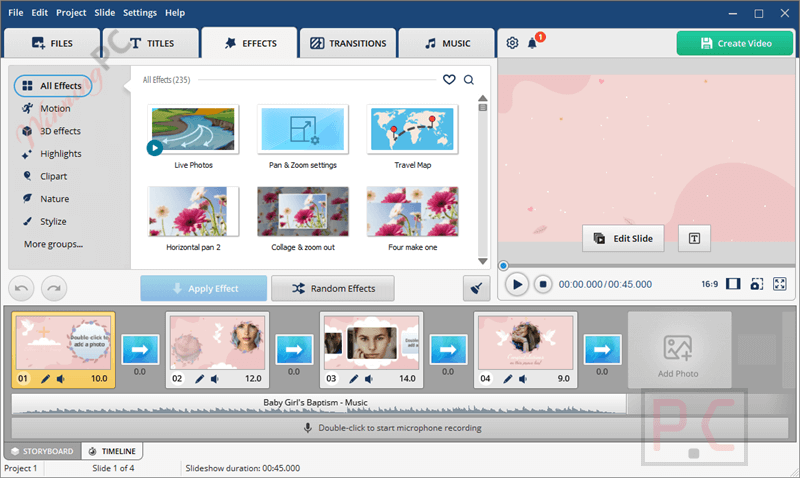Click the Add Photo placeholder

point(679,350)
